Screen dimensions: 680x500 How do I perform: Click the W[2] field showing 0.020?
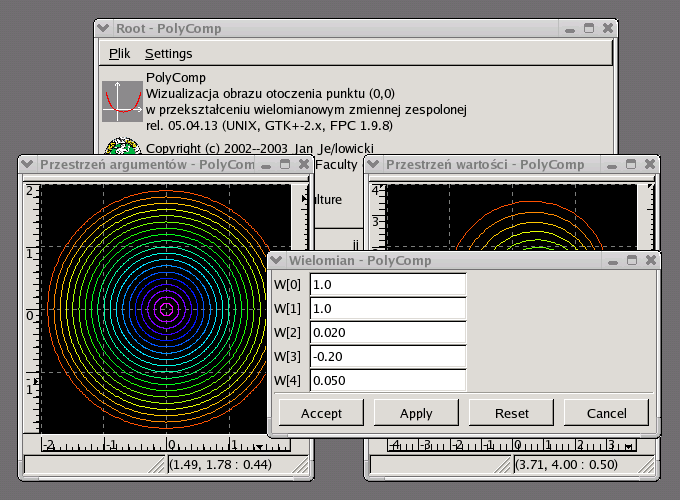click(x=388, y=333)
